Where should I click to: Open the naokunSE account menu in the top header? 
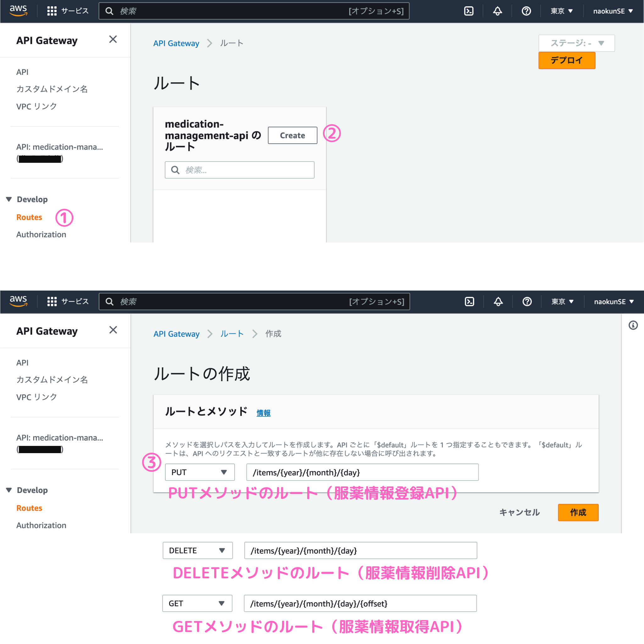point(613,11)
